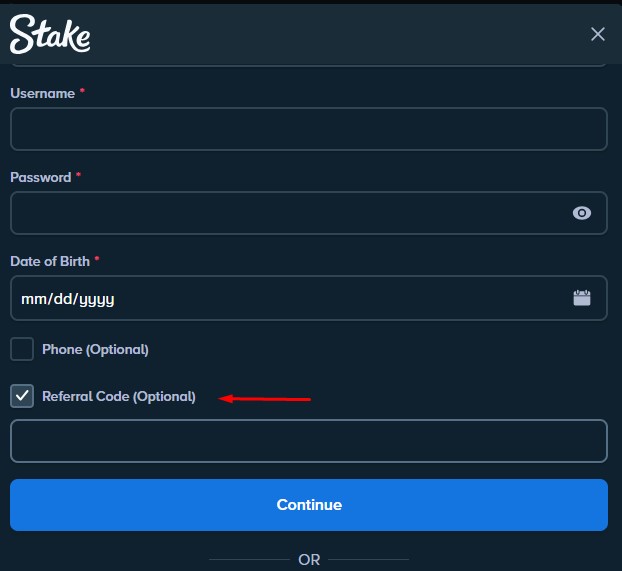Click the Stake logo
The image size is (622, 571).
pyautogui.click(x=50, y=34)
